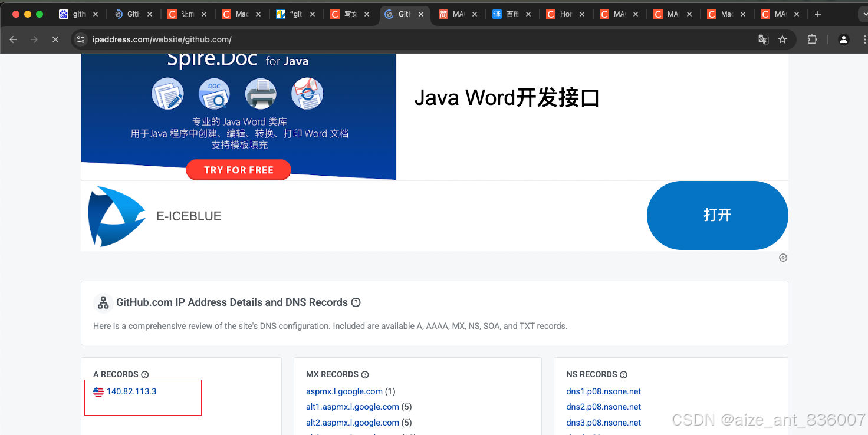Click the document edit icon in ad
The image size is (868, 435).
coord(167,94)
